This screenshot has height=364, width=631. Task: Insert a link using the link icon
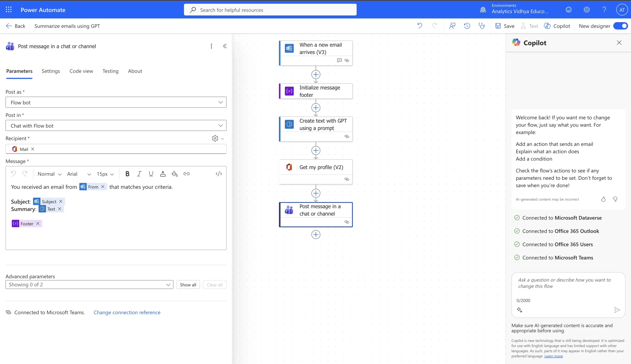click(x=187, y=173)
